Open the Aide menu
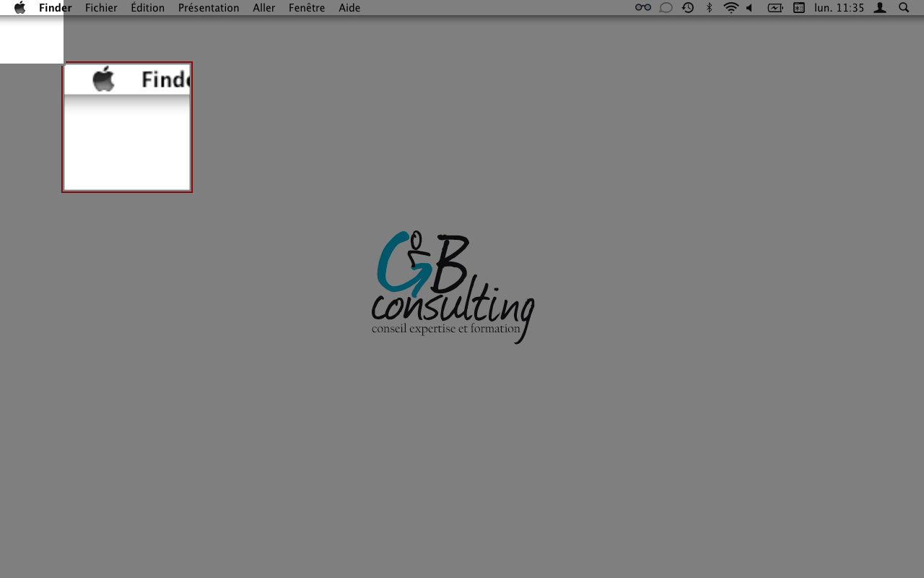The image size is (924, 578). click(x=349, y=8)
